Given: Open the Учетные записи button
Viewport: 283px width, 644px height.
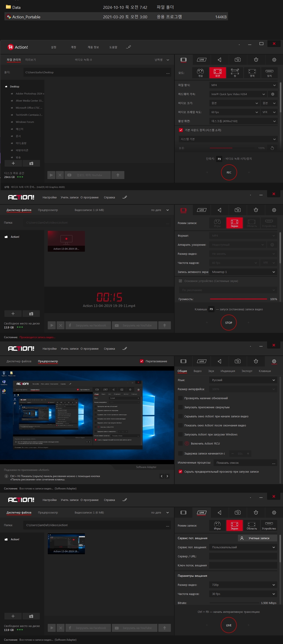Looking at the screenshot, I should point(257,538).
